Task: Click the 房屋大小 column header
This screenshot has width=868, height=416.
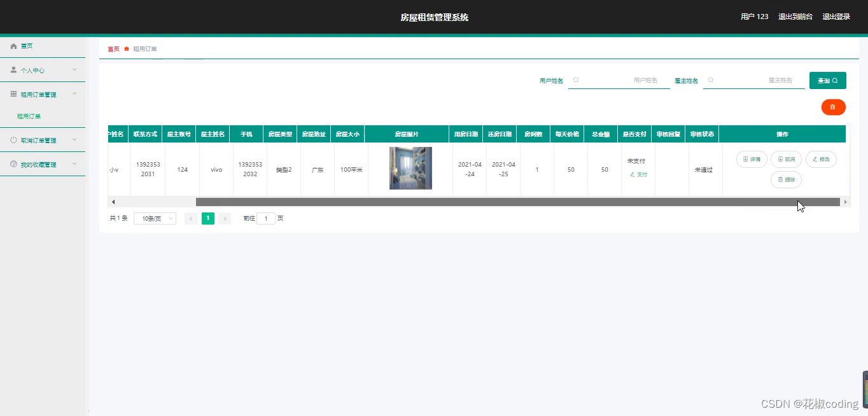Action: [x=347, y=134]
